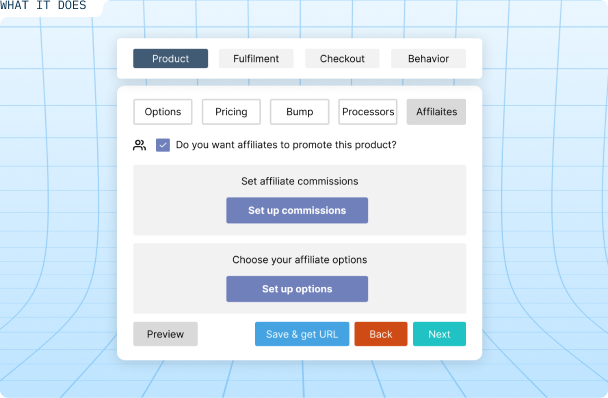Click the affiliates people icon
Screen dimensions: 608x398
140,145
